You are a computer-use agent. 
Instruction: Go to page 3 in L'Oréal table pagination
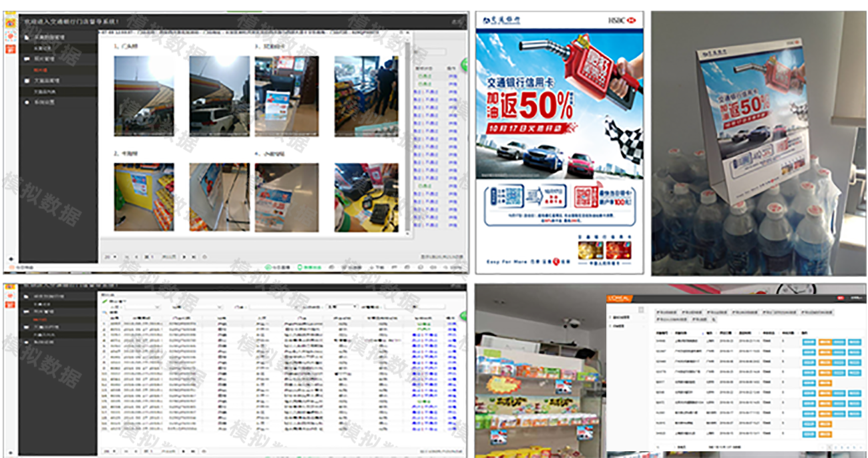click(x=842, y=447)
